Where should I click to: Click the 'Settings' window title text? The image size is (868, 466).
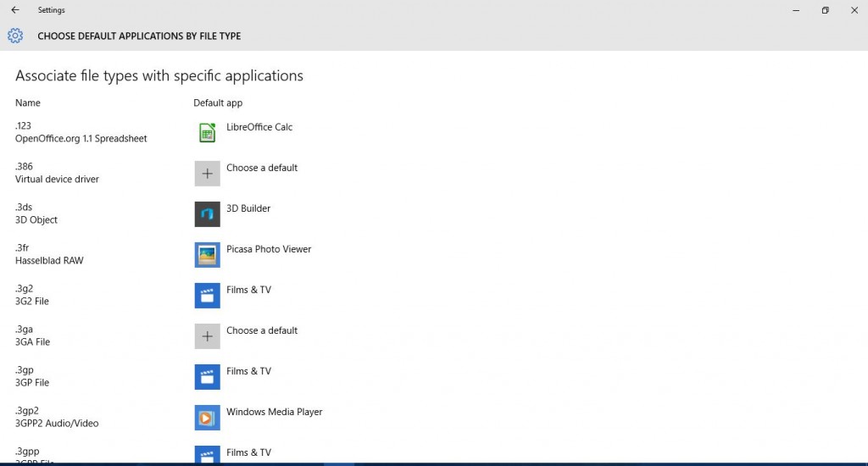[52, 10]
